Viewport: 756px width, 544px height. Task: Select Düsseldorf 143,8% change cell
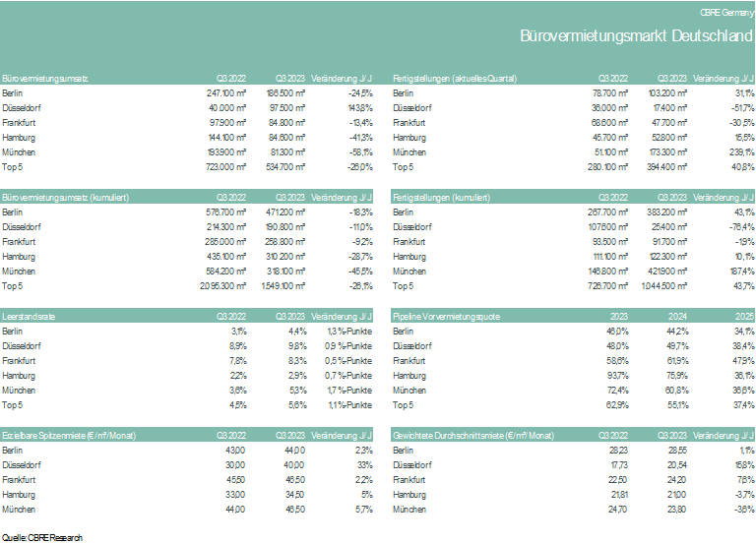pos(360,108)
